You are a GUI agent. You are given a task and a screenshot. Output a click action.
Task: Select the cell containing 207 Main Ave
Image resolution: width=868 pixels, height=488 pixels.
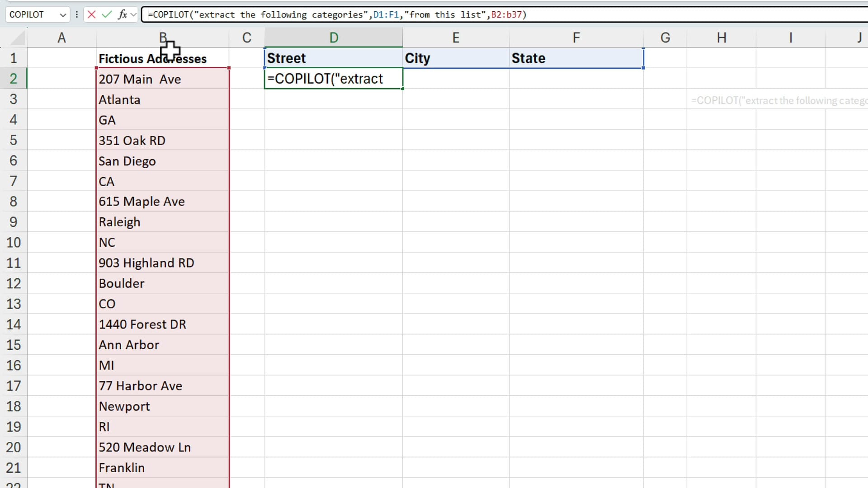pyautogui.click(x=162, y=79)
